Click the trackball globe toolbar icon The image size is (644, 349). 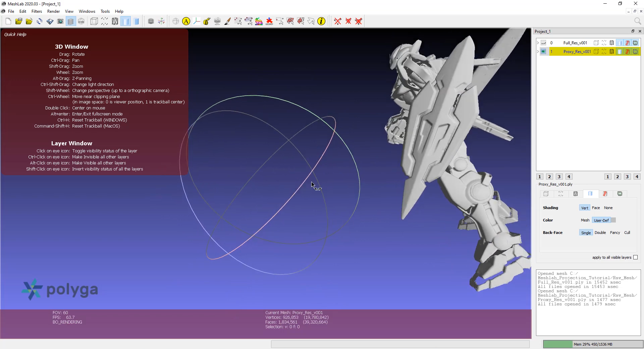pyautogui.click(x=176, y=21)
